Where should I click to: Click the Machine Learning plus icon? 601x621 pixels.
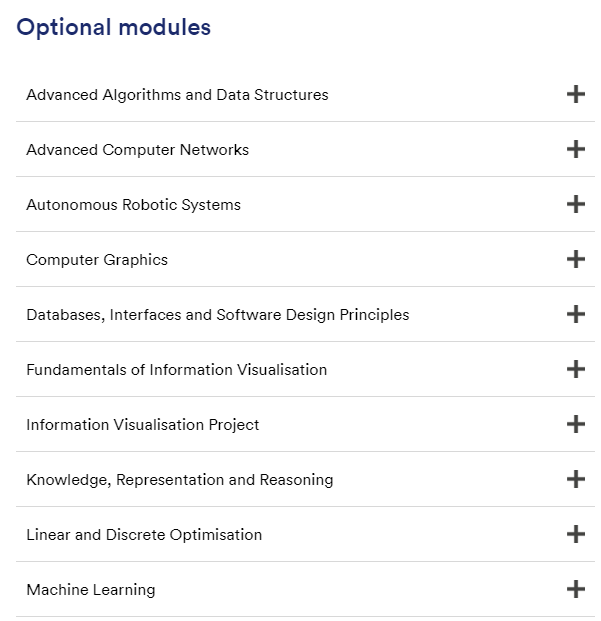click(575, 590)
